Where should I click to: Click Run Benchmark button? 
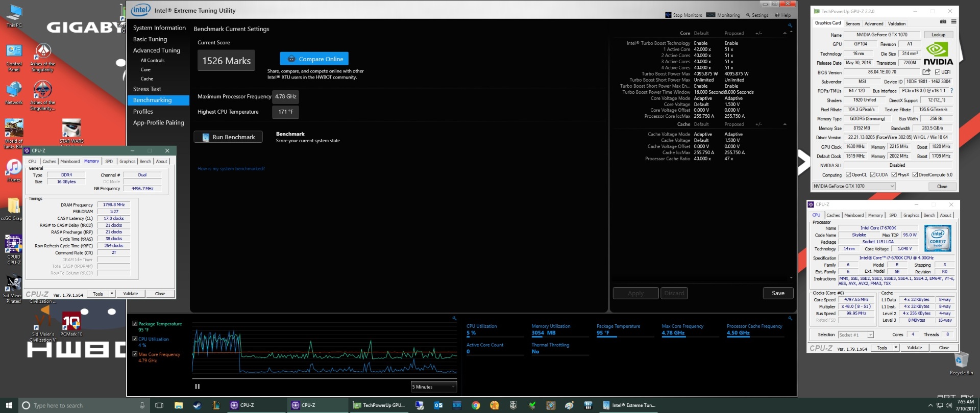[228, 137]
